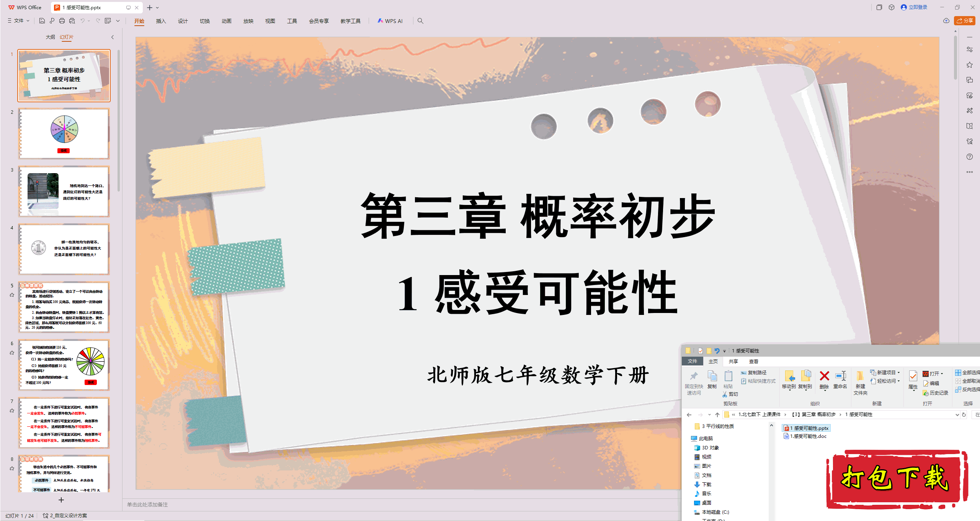This screenshot has width=980, height=521.
Task: Click the help question mark icon in right sidebar
Action: [969, 157]
